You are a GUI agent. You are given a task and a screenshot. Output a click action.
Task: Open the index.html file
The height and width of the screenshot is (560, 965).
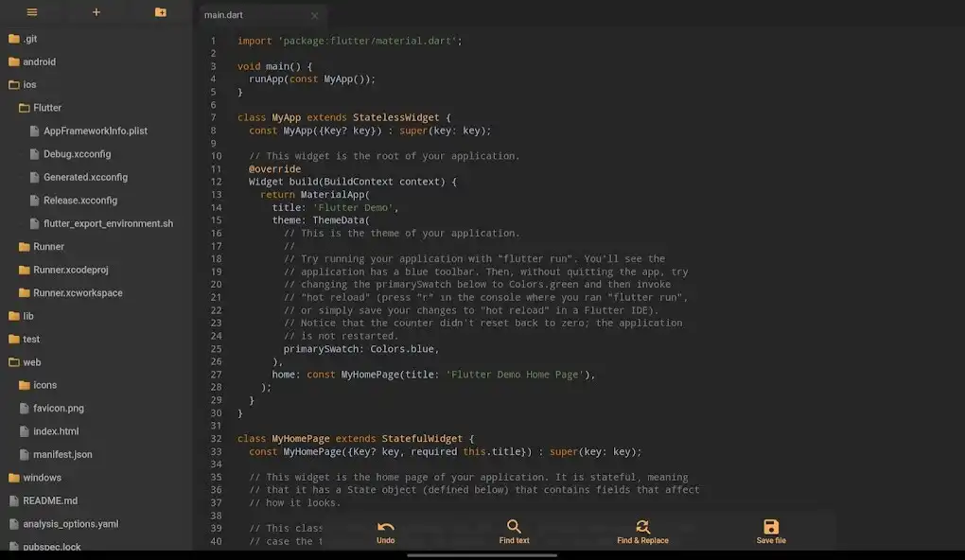point(57,430)
